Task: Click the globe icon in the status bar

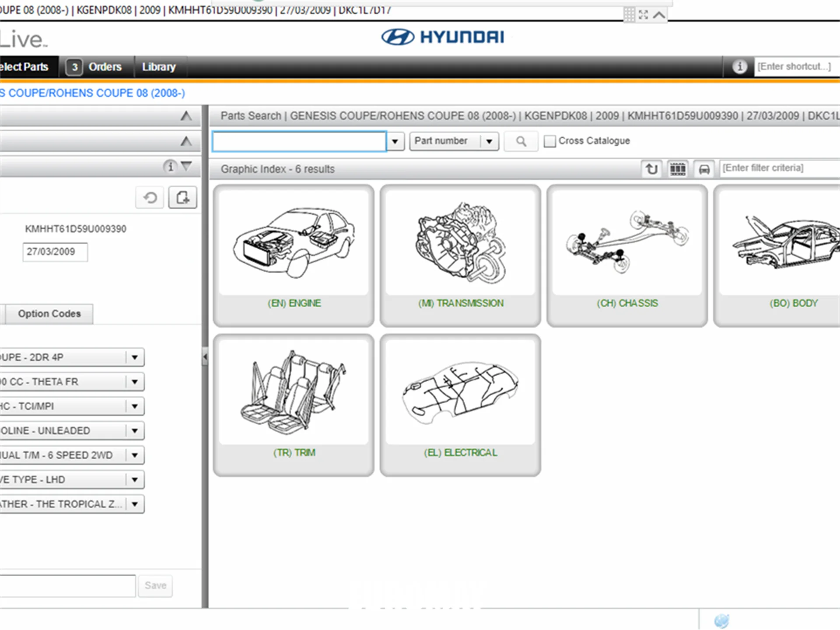Action: point(721,620)
